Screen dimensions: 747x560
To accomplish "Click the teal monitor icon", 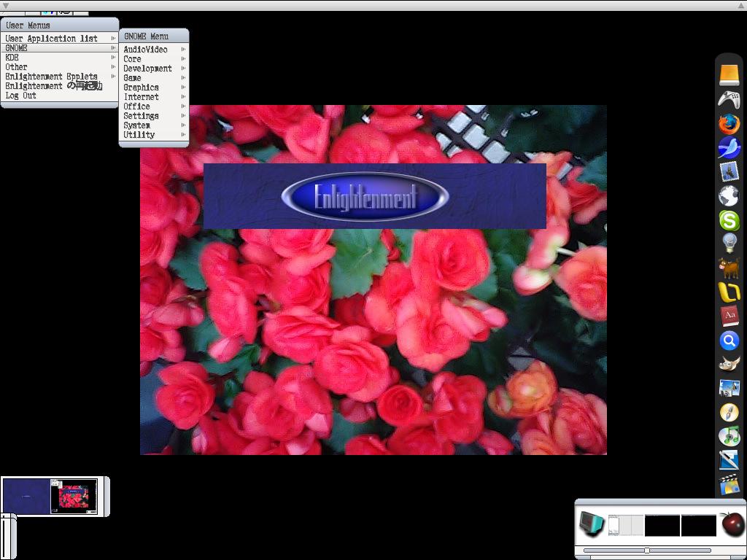I will [592, 524].
